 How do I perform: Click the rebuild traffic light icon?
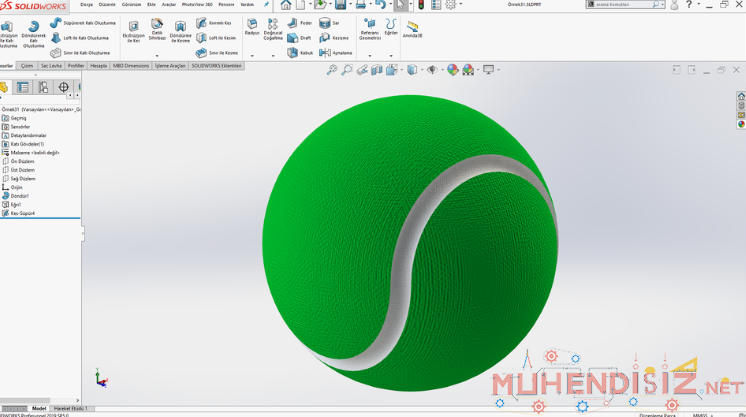click(x=420, y=5)
